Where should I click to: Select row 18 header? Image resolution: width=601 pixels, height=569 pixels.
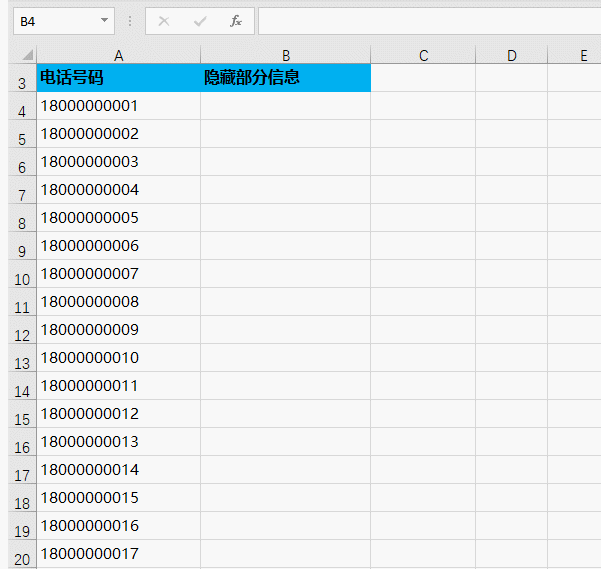(22, 497)
